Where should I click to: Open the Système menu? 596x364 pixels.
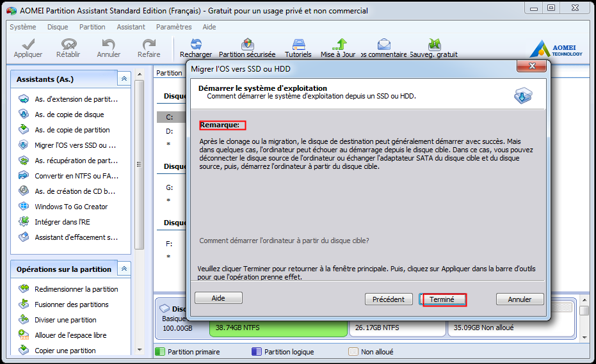[x=23, y=27]
